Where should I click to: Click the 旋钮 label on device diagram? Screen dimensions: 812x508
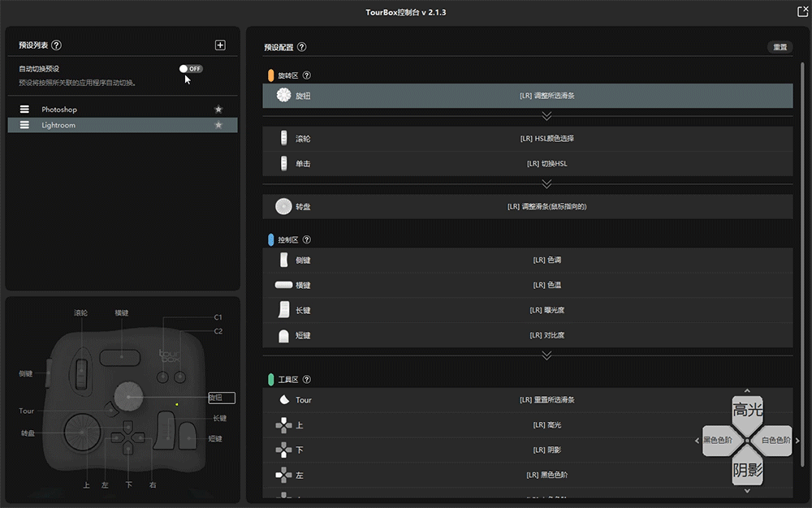(222, 398)
